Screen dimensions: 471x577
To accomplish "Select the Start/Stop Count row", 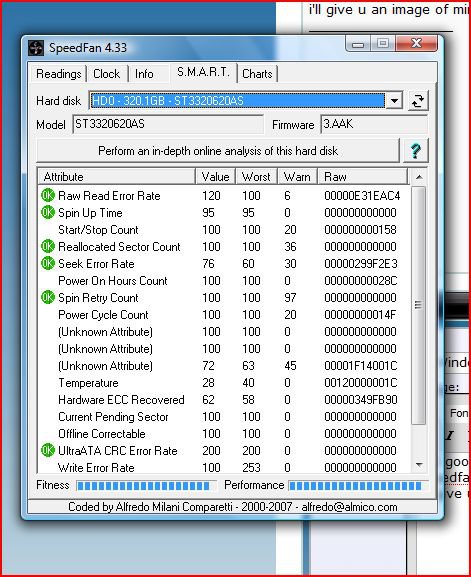I will 223,230.
